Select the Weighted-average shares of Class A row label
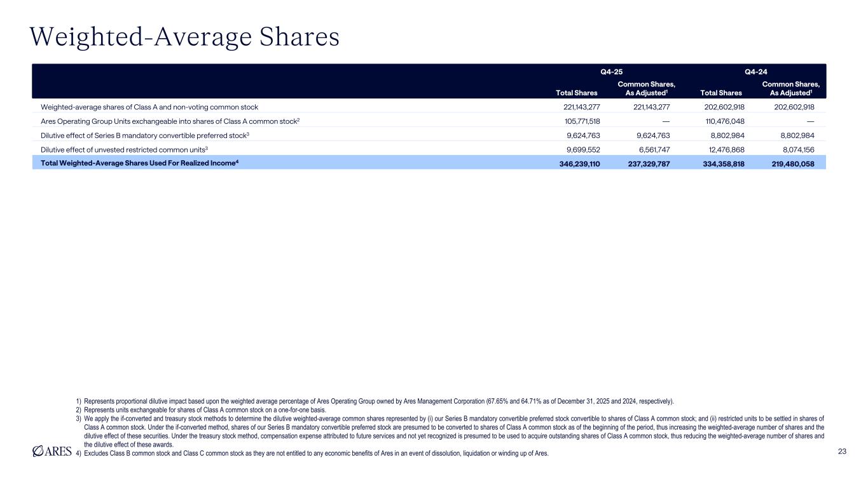This screenshot has width=868, height=488. click(x=149, y=107)
